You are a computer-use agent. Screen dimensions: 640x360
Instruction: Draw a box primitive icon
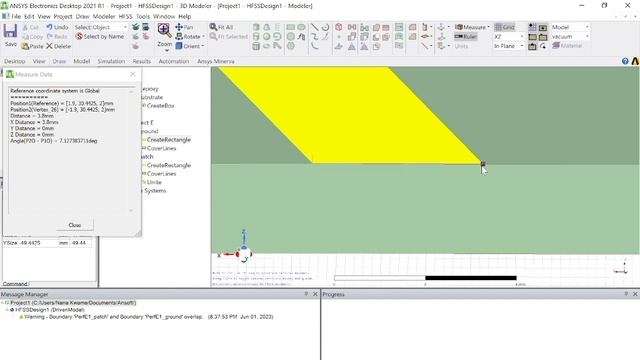pyautogui.click(x=256, y=27)
